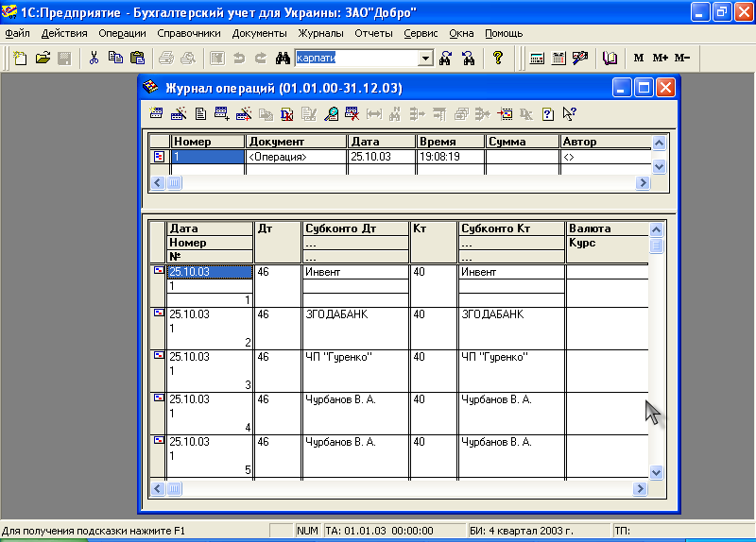The height and width of the screenshot is (542, 756).
Task: Open the Справочники menu
Action: point(188,33)
